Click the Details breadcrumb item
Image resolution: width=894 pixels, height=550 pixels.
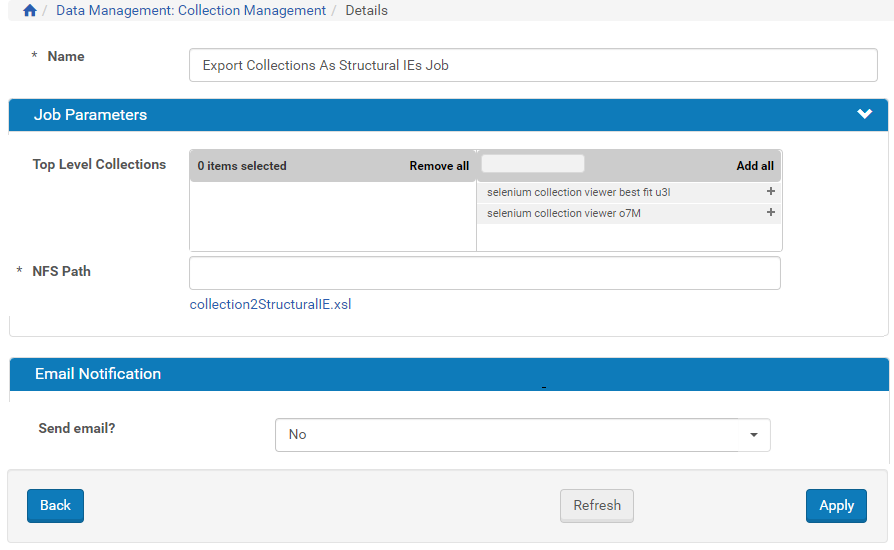(366, 11)
